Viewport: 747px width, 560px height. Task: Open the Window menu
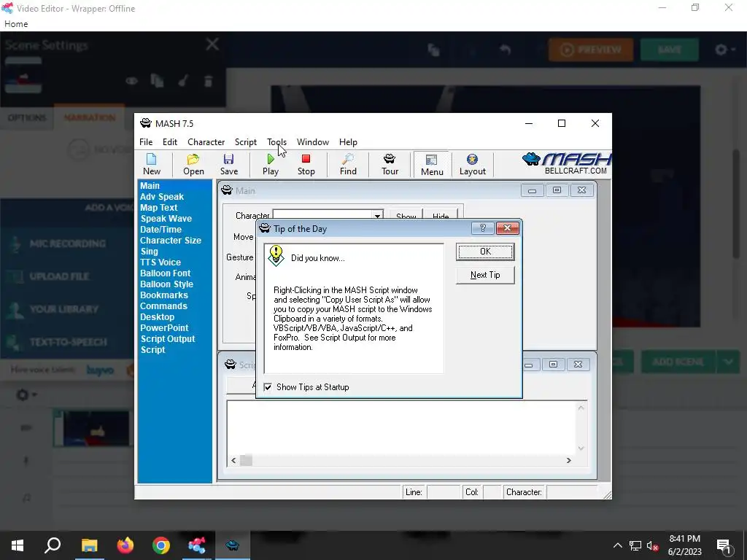[x=312, y=142]
